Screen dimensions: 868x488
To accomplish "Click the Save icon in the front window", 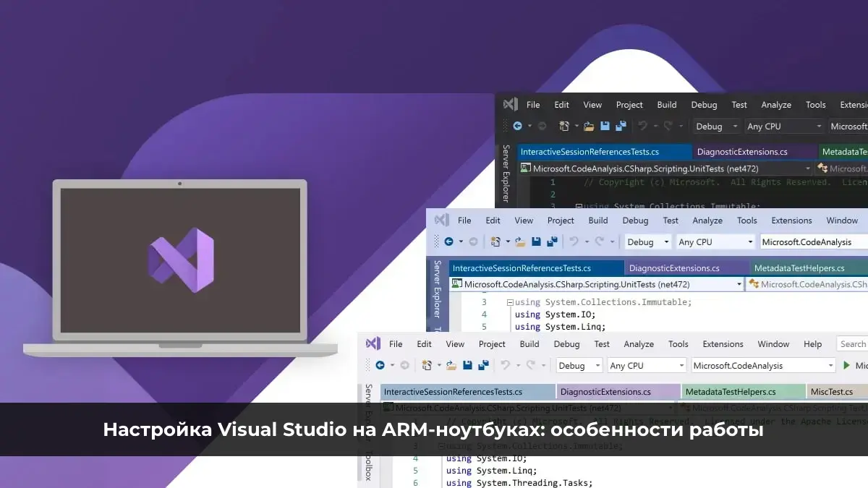I will [x=467, y=366].
